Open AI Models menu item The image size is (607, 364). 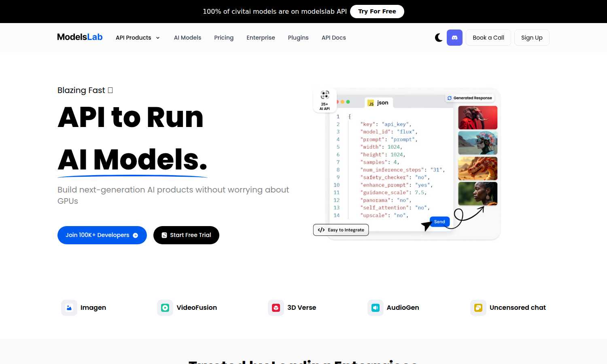[x=187, y=38]
